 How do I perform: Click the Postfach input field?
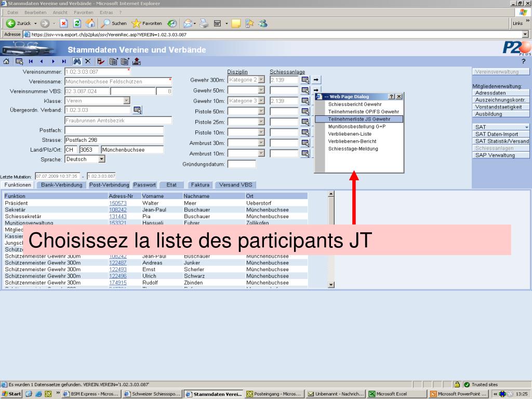(x=114, y=130)
